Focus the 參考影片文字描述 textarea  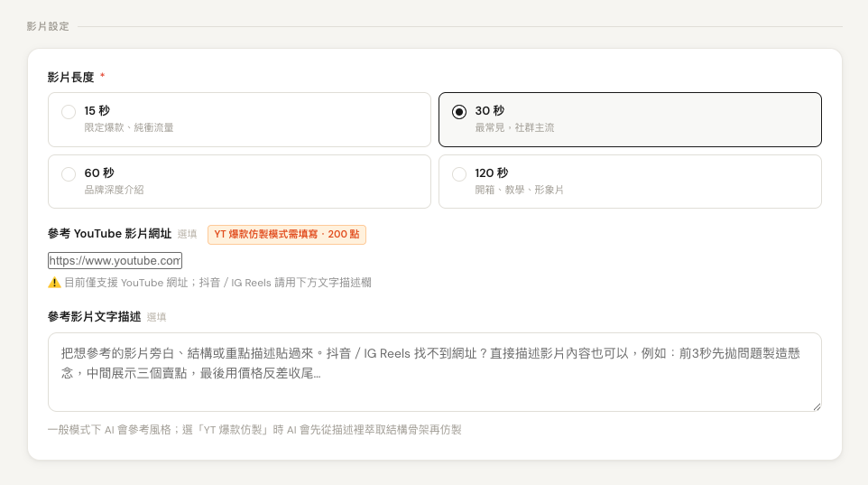[x=435, y=372]
